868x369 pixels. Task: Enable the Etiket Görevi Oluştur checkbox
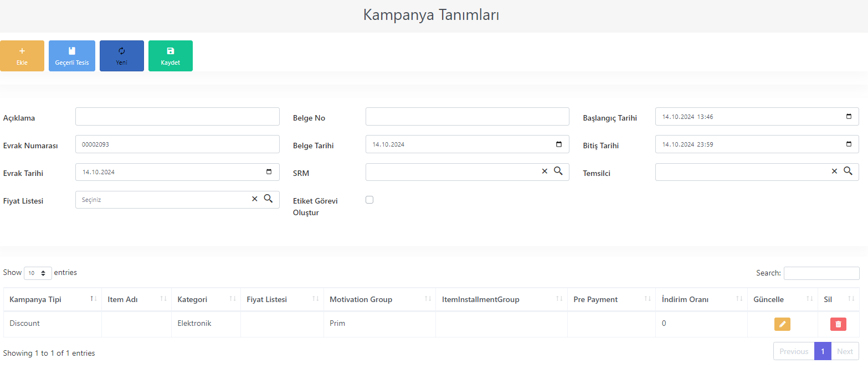point(369,200)
